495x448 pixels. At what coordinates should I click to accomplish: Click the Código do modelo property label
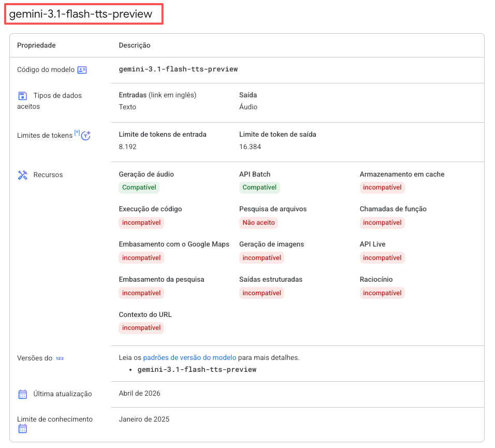coord(46,70)
